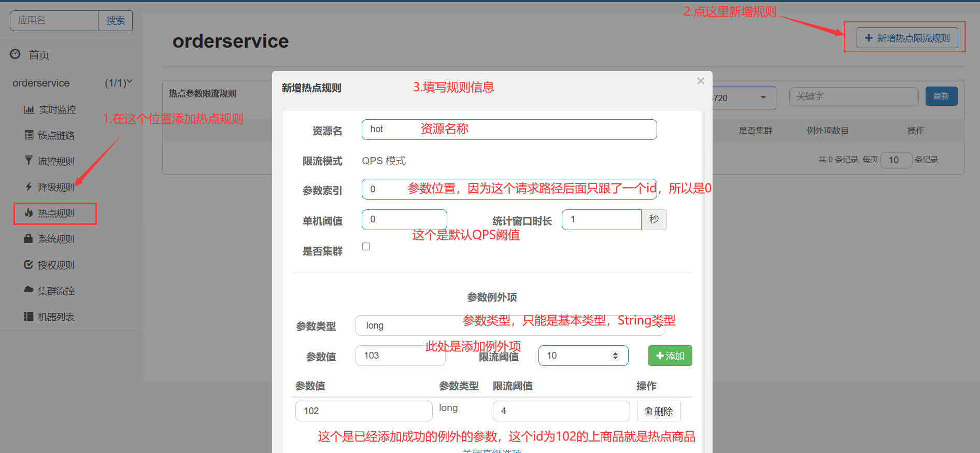The width and height of the screenshot is (980, 453).
Task: Expand the orderservice (1/1) app group
Action: pyautogui.click(x=72, y=83)
